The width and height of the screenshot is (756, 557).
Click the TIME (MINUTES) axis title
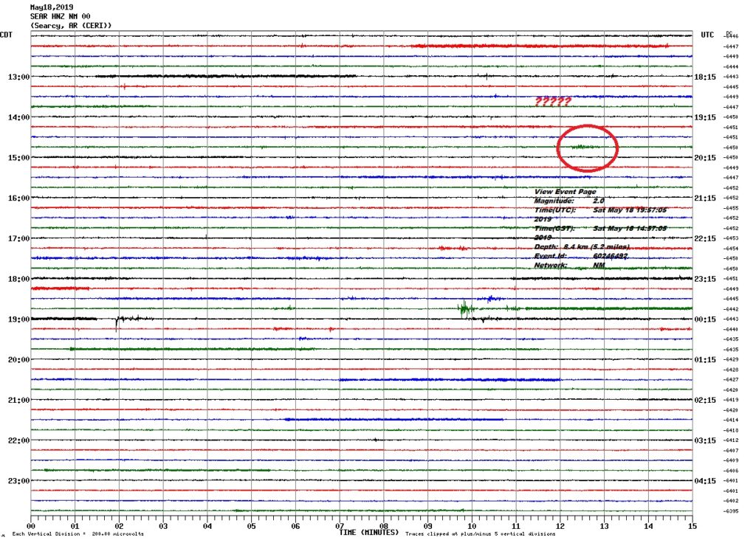[368, 532]
